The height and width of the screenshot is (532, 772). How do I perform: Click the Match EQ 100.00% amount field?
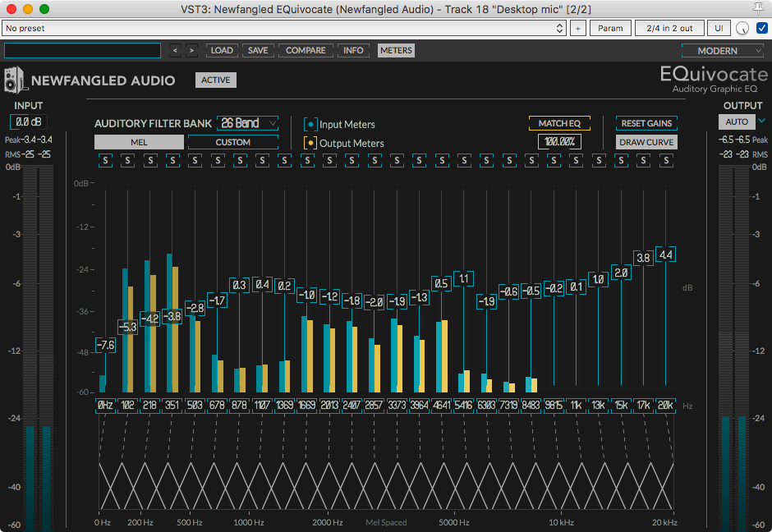(x=559, y=142)
